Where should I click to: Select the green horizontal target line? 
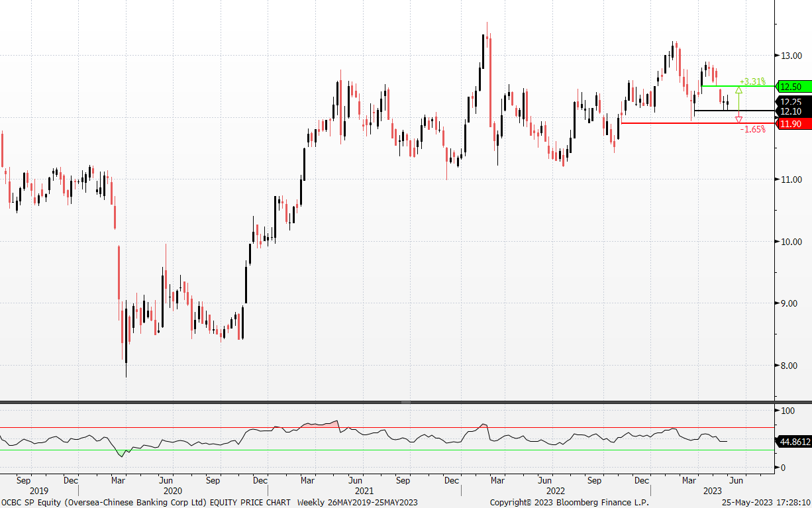point(737,86)
